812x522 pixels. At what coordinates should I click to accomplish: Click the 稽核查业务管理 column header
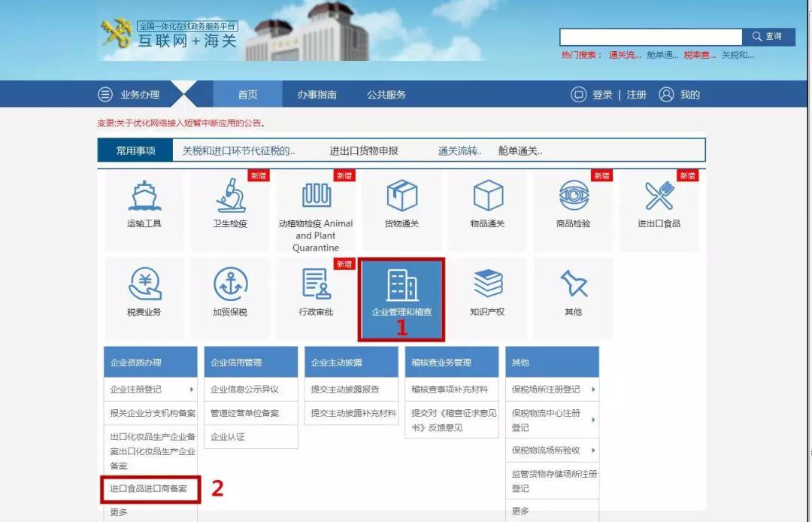(452, 362)
